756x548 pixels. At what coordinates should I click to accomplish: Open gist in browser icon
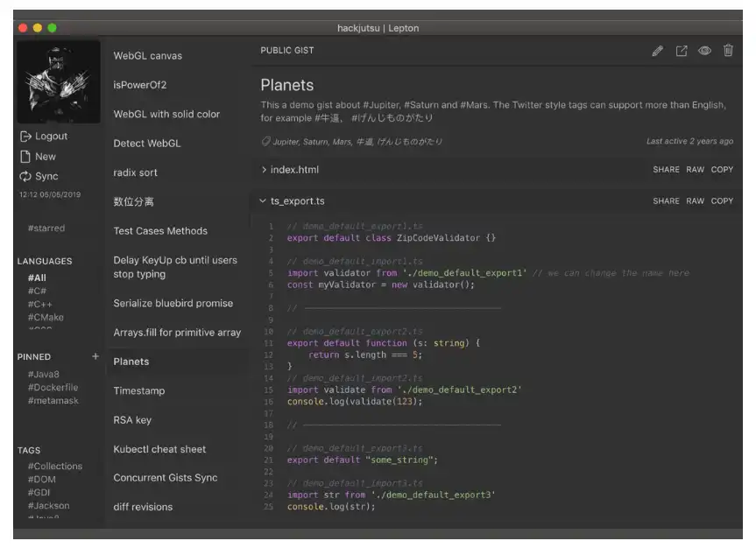pos(682,51)
